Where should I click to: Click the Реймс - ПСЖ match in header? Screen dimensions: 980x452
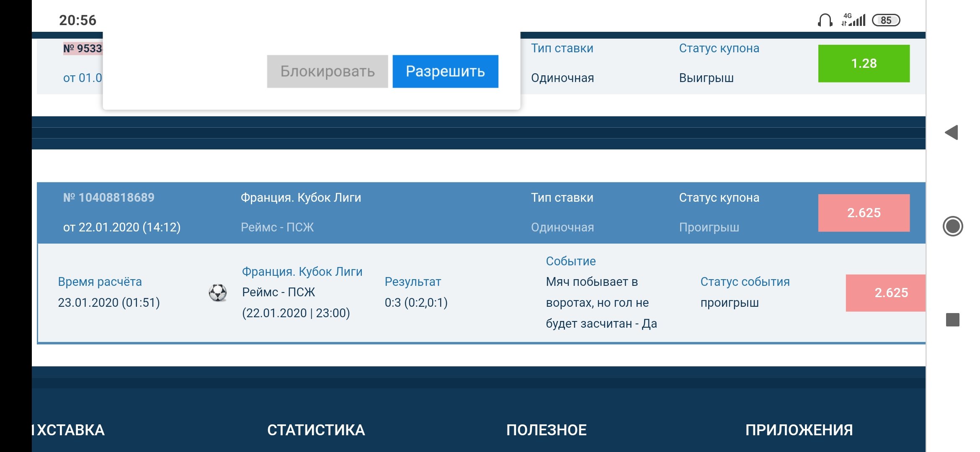(x=277, y=227)
